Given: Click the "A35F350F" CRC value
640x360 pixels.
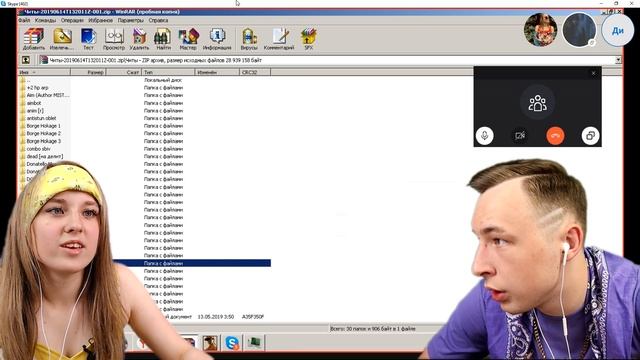Looking at the screenshot, I should coord(253,317).
